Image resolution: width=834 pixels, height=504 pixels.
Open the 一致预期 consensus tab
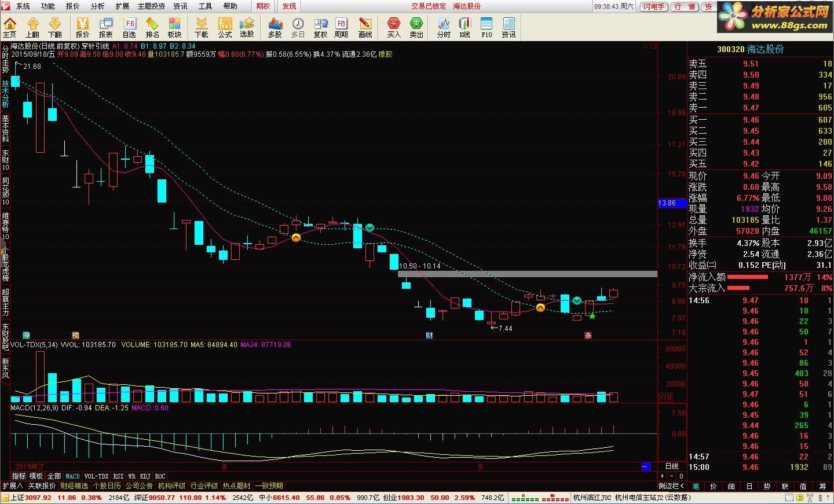tap(269, 486)
